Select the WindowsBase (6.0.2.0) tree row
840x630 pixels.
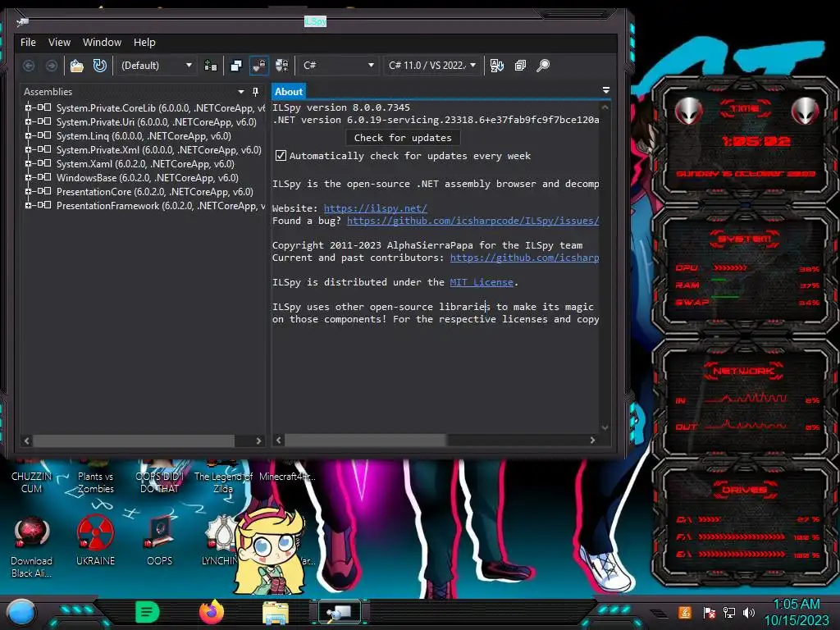coord(148,178)
